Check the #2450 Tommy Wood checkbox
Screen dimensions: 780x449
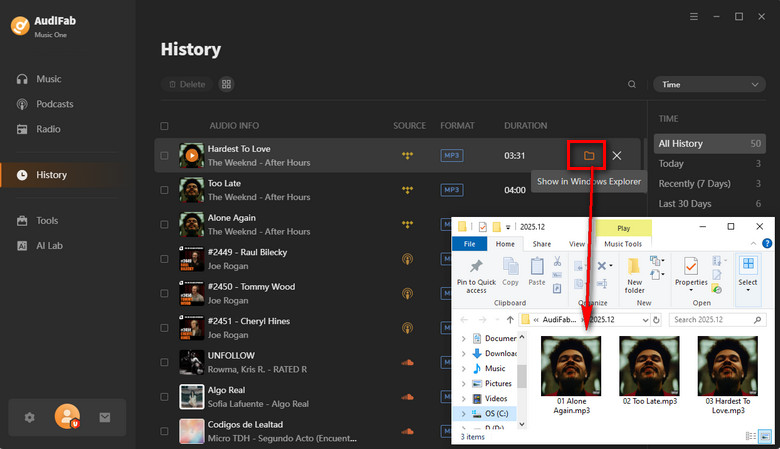click(164, 293)
